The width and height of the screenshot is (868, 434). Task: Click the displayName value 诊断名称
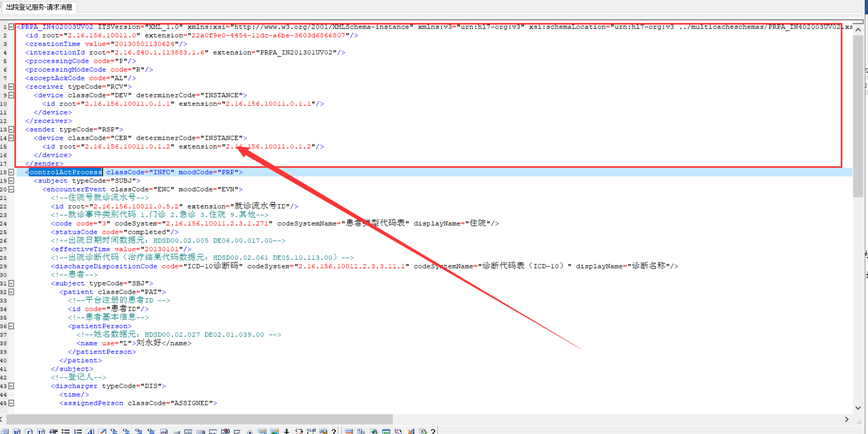[651, 266]
